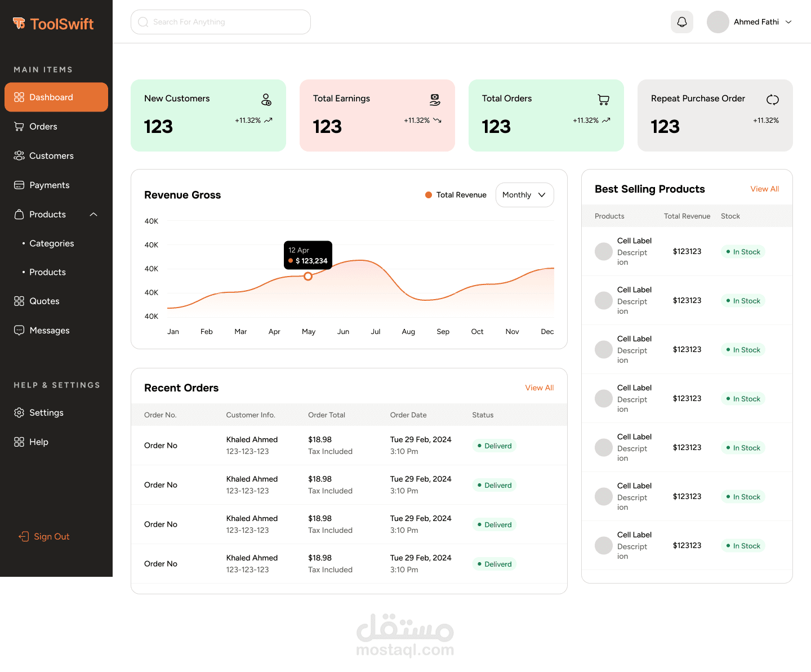Click Stock column header in Best Selling
The width and height of the screenshot is (811, 672).
[730, 216]
